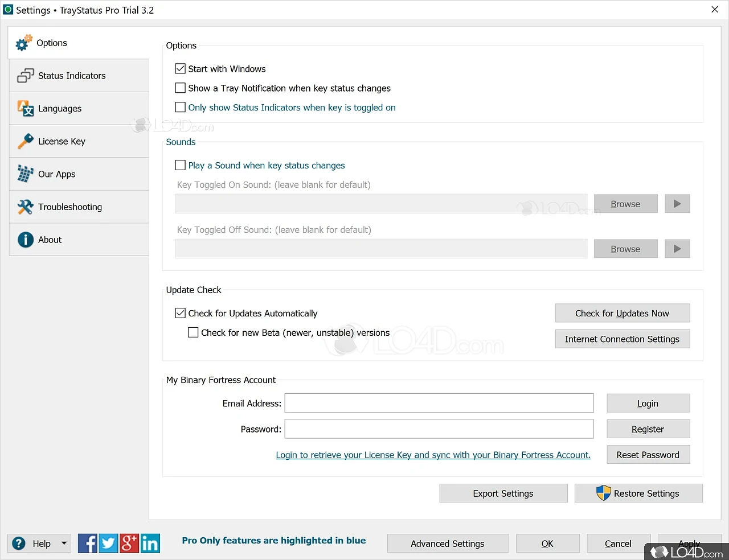
Task: Click the Register button
Action: (x=648, y=429)
